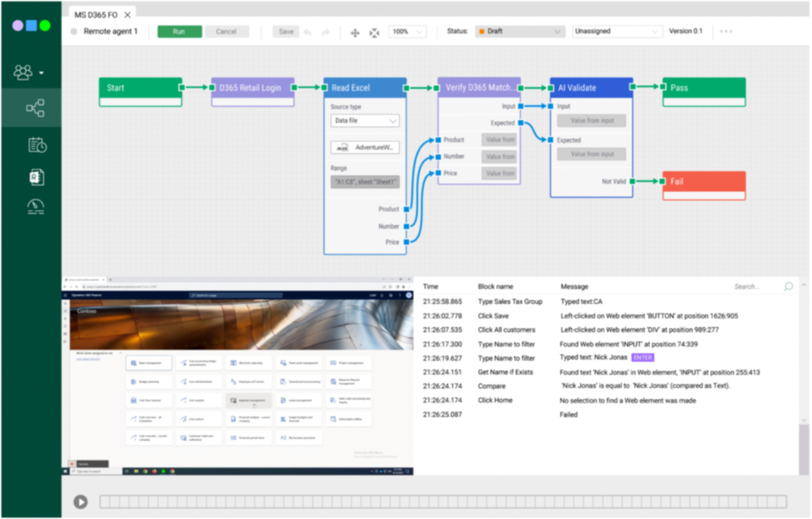This screenshot has height=519, width=812.
Task: Click the redo arrow icon
Action: tap(326, 31)
